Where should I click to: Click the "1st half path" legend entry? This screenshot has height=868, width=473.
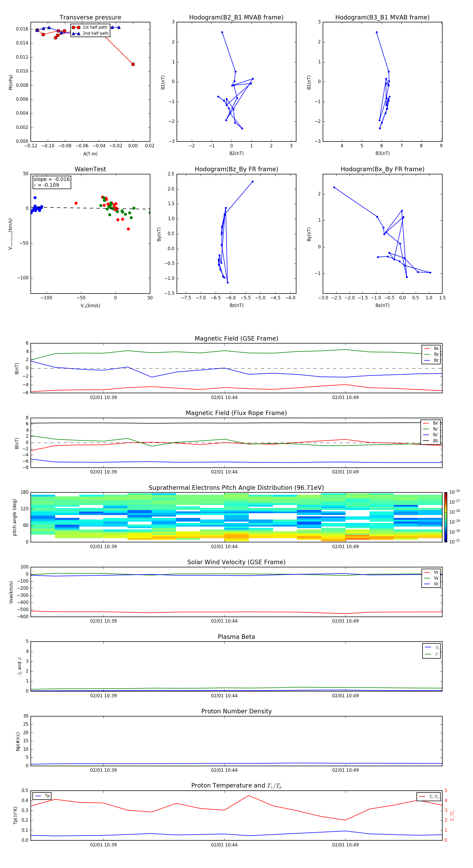(90, 27)
